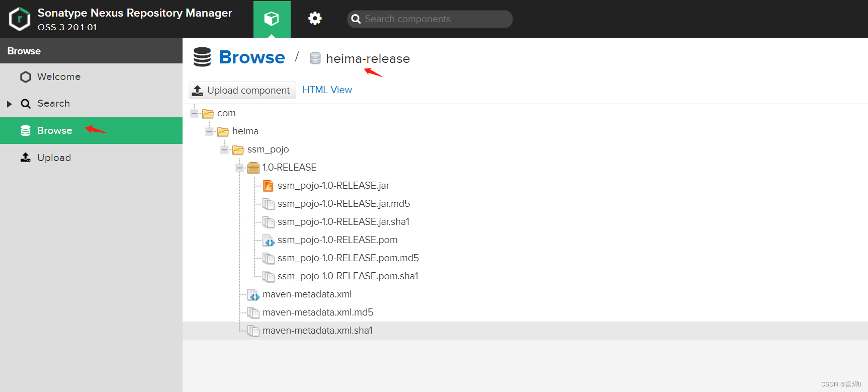Click the ssm_pojo folder icon

(238, 150)
